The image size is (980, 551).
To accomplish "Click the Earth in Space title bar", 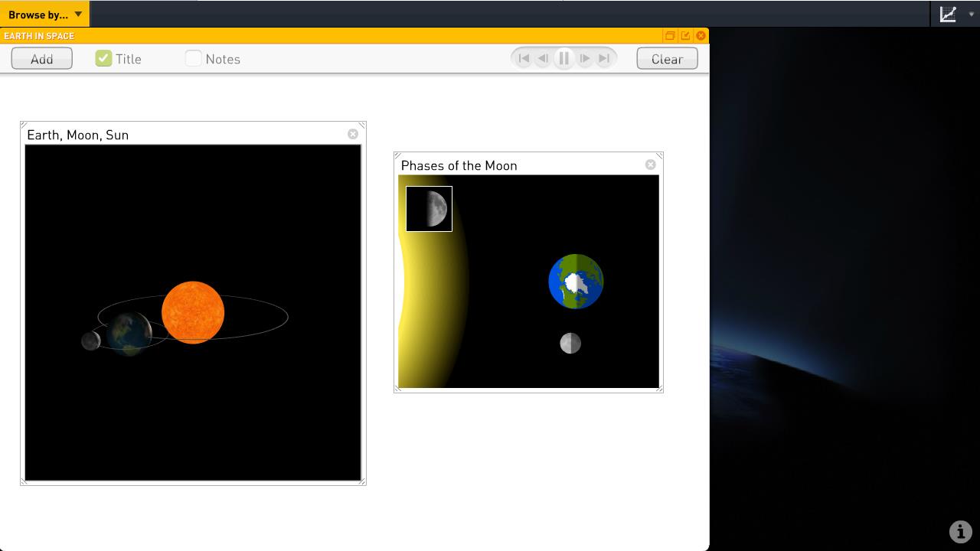I will click(354, 36).
